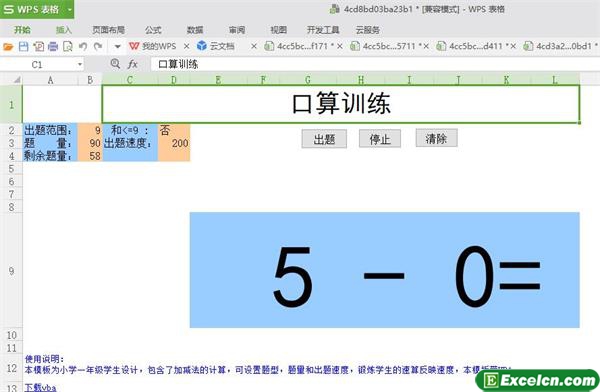Click the formula search magnifier icon
The image size is (600, 392).
tap(115, 64)
